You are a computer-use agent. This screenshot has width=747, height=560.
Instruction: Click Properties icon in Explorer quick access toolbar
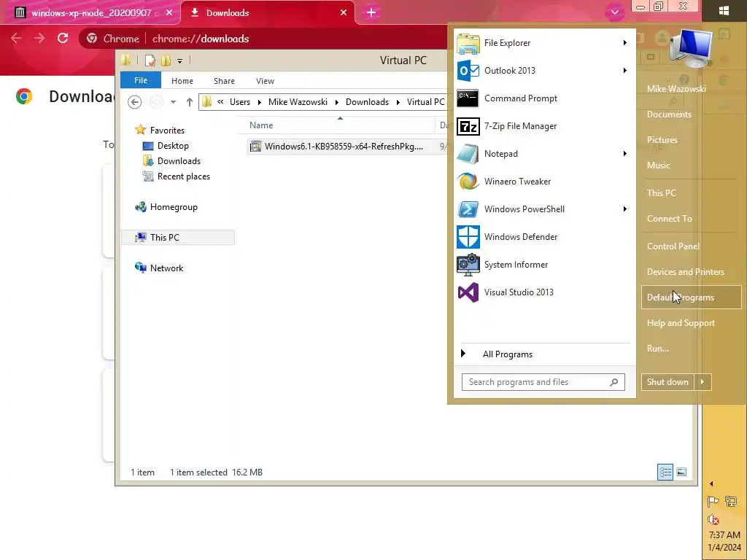pos(150,61)
